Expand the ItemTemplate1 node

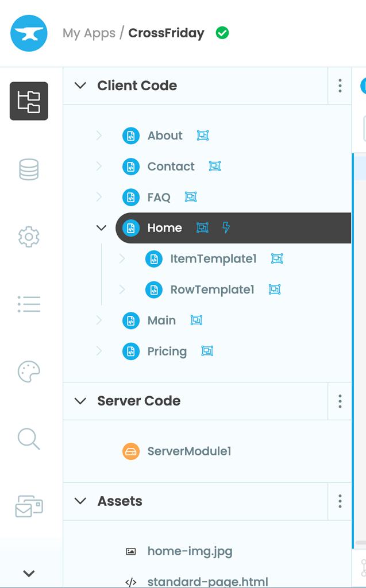121,258
